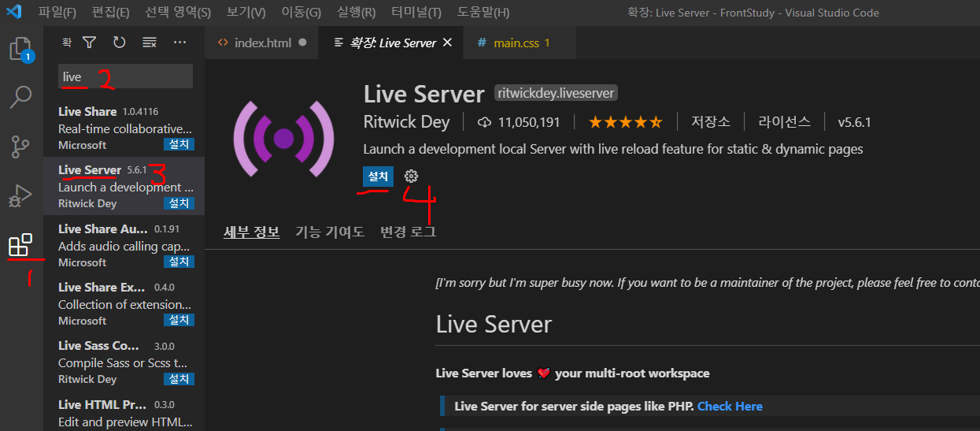
Task: Click the 11,050,191 install count
Action: click(529, 122)
